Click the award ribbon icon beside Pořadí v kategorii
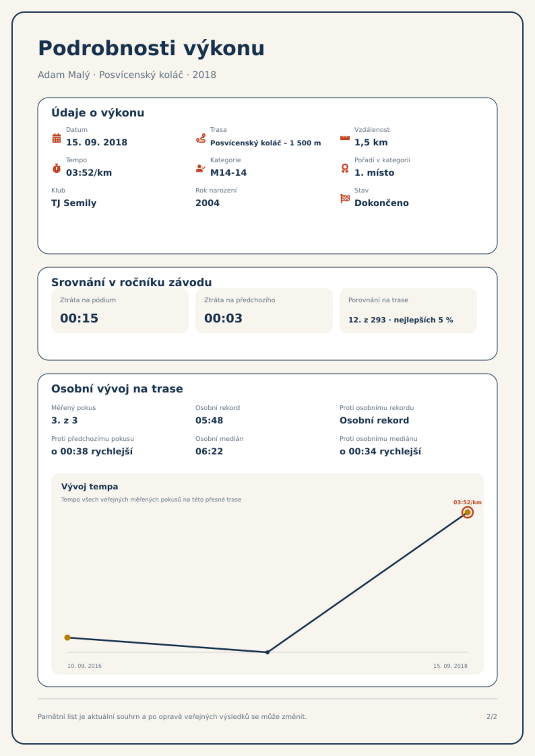The width and height of the screenshot is (535, 756). 345,168
